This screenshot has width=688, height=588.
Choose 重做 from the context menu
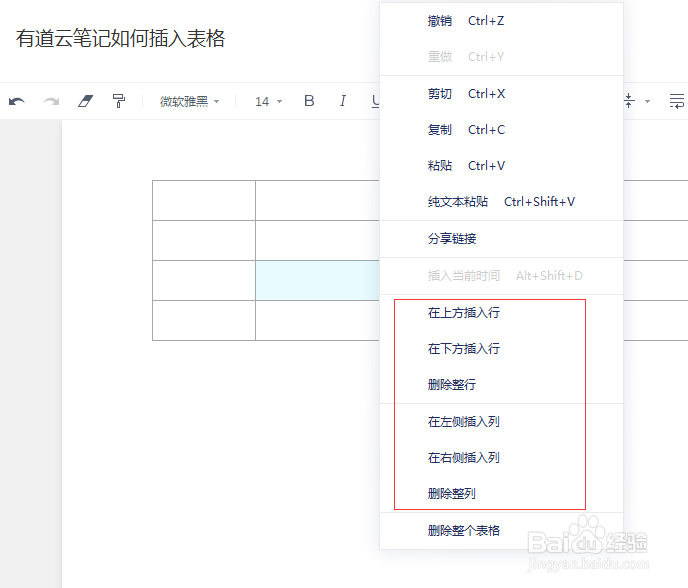click(x=502, y=57)
